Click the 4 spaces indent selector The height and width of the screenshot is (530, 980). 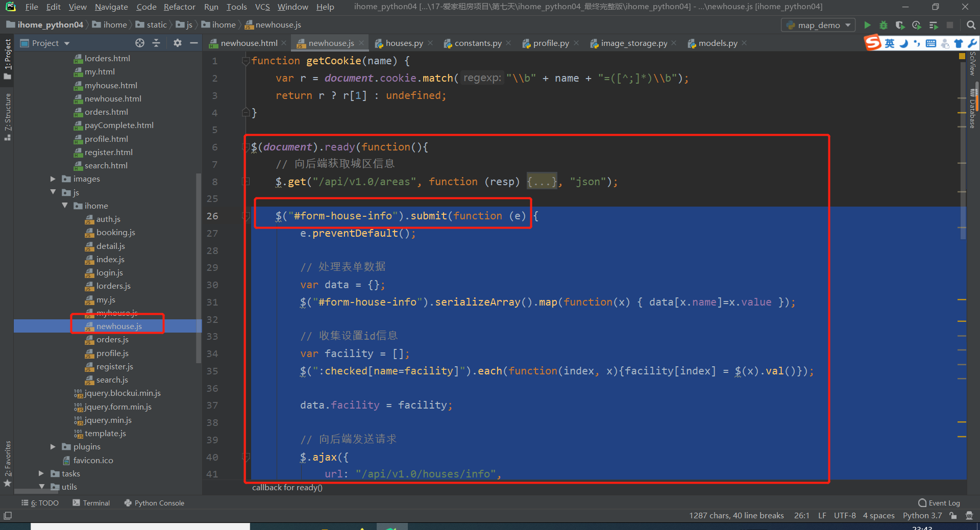878,516
